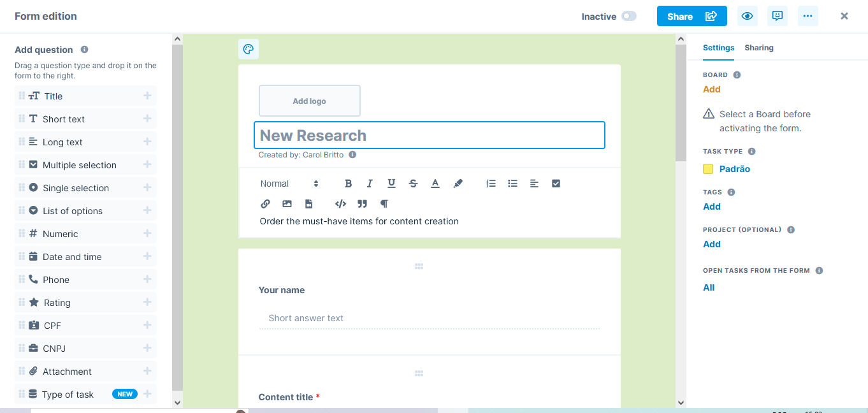Open the text highlight color tool
868x413 pixels.
point(457,183)
